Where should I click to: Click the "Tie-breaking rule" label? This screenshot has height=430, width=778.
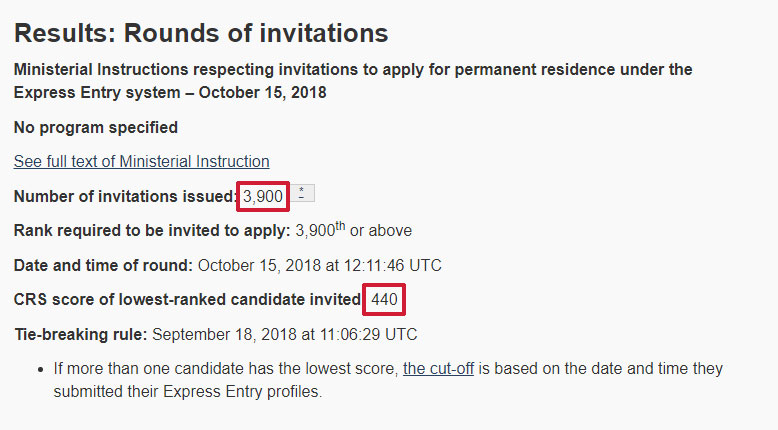pos(81,333)
